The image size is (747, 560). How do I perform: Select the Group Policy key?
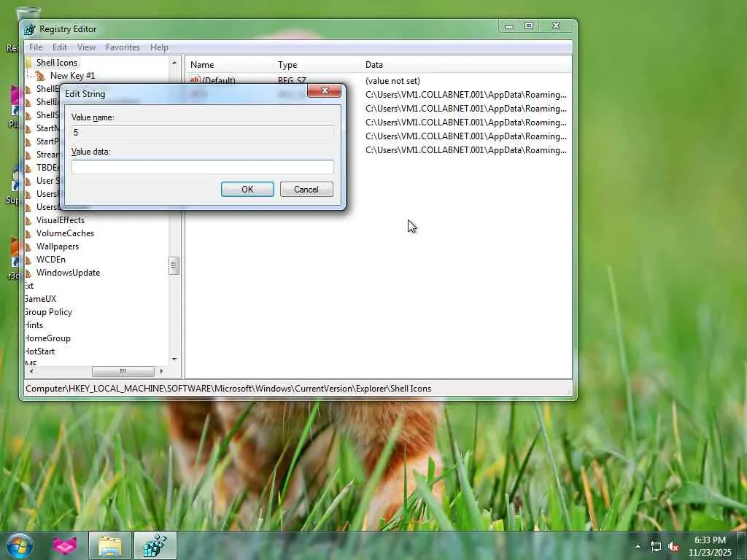[48, 312]
